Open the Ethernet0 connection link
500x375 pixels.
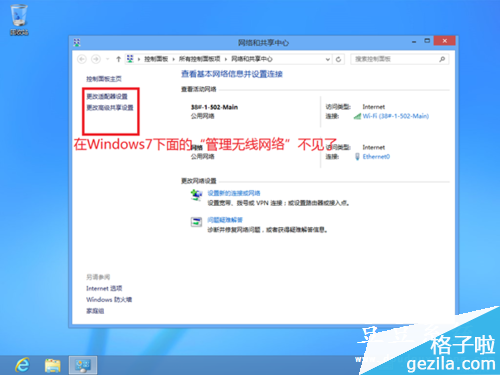(376, 157)
